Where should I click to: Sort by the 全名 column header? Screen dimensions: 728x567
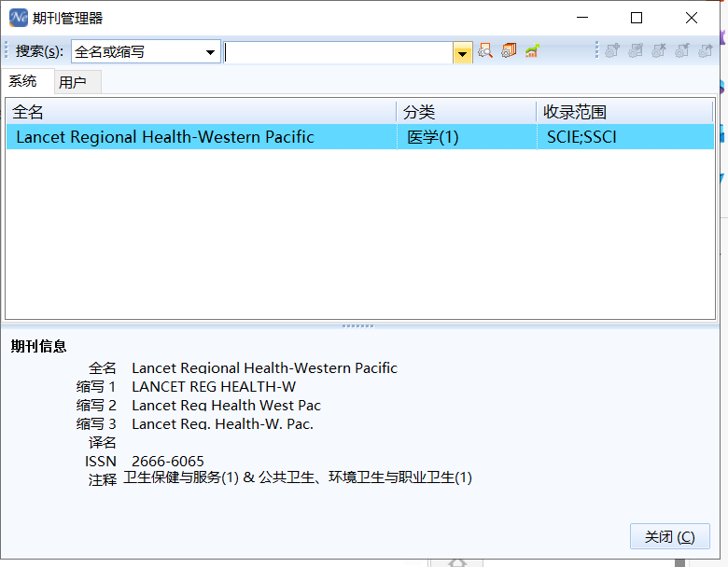point(201,112)
